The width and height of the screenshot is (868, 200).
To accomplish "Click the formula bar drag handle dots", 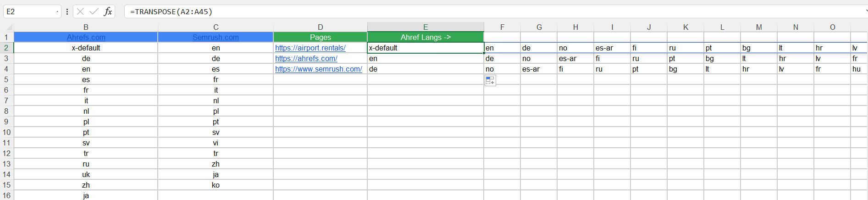I will coord(67,12).
